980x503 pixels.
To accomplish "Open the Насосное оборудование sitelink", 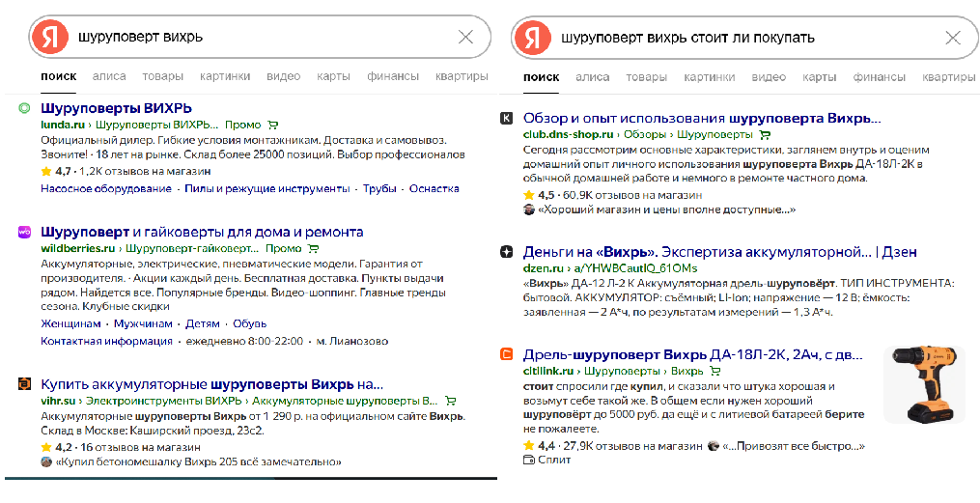I will coord(105,188).
